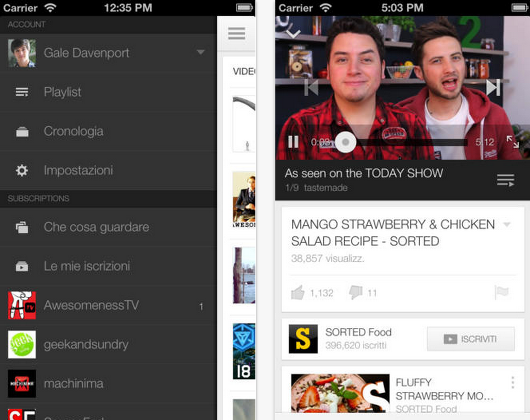Open the arch video thumbnail in the feed

[x=244, y=124]
